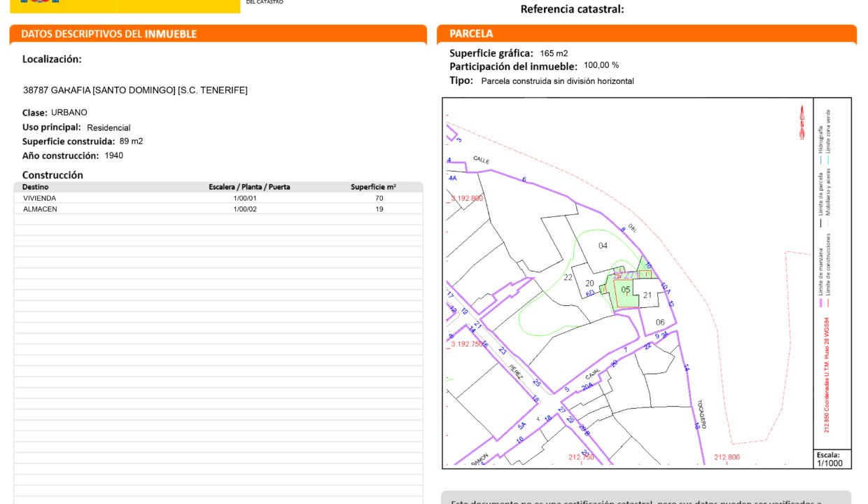Click the red coordinate '212.750' at map bottom
Image resolution: width=868 pixels, height=504 pixels.
581,457
